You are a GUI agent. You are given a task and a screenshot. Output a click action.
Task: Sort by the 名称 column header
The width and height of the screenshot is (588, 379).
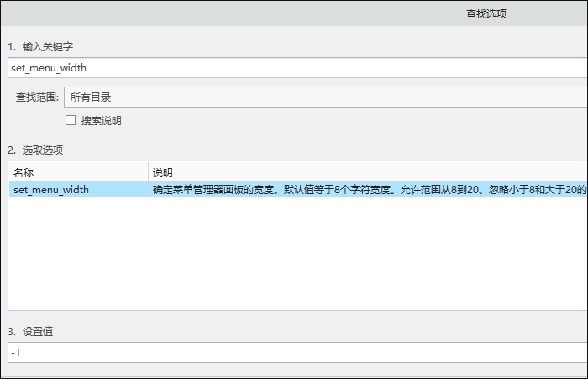click(78, 172)
